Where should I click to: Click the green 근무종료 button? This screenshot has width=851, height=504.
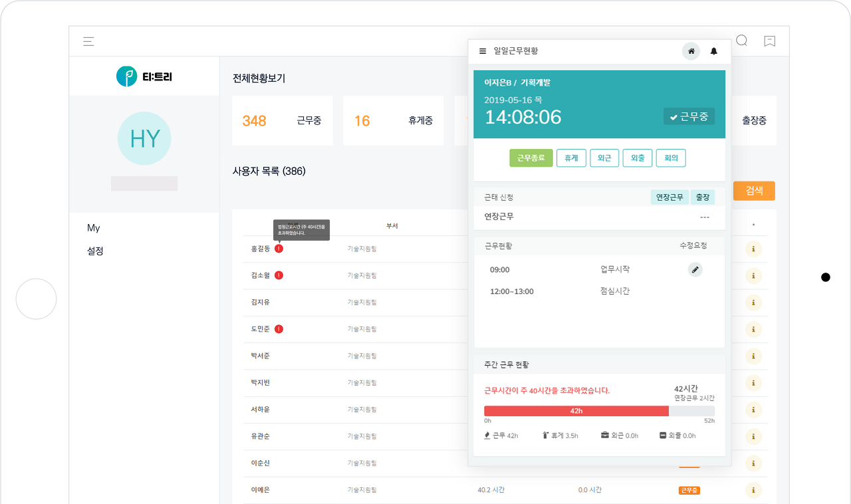(x=531, y=158)
